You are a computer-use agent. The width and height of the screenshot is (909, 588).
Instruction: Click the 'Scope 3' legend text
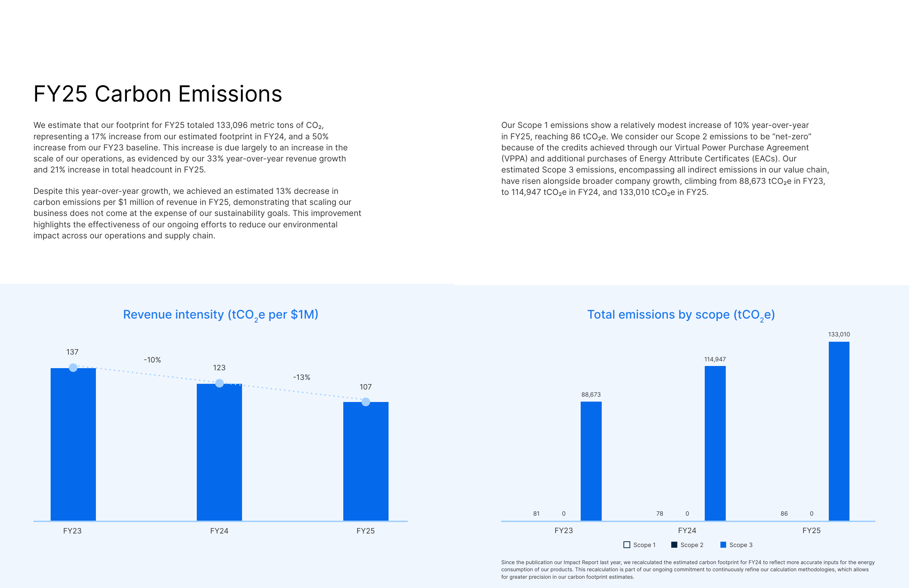coord(741,545)
